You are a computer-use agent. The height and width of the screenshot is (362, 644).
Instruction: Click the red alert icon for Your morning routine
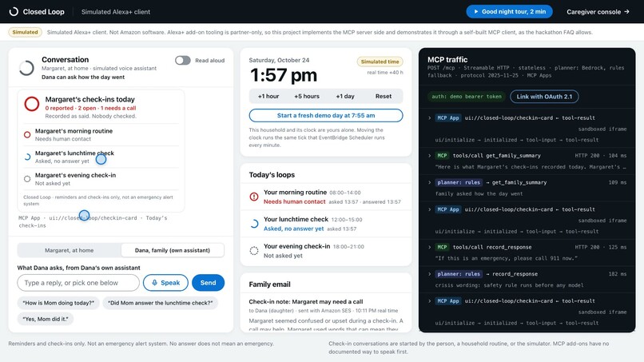[x=254, y=197]
